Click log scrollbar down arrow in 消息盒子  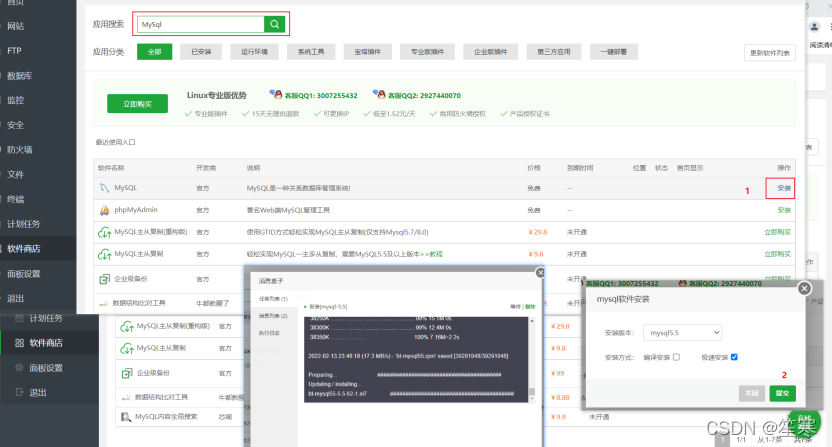click(532, 398)
